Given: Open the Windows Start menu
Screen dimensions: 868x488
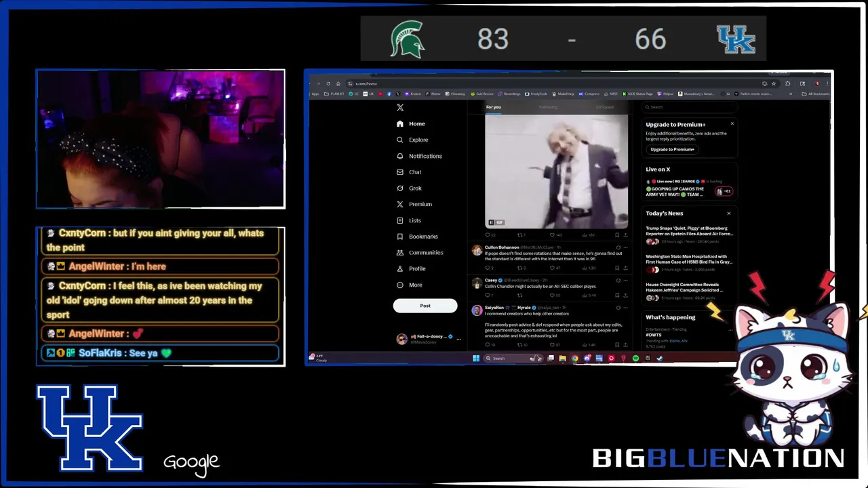Looking at the screenshot, I should click(476, 359).
